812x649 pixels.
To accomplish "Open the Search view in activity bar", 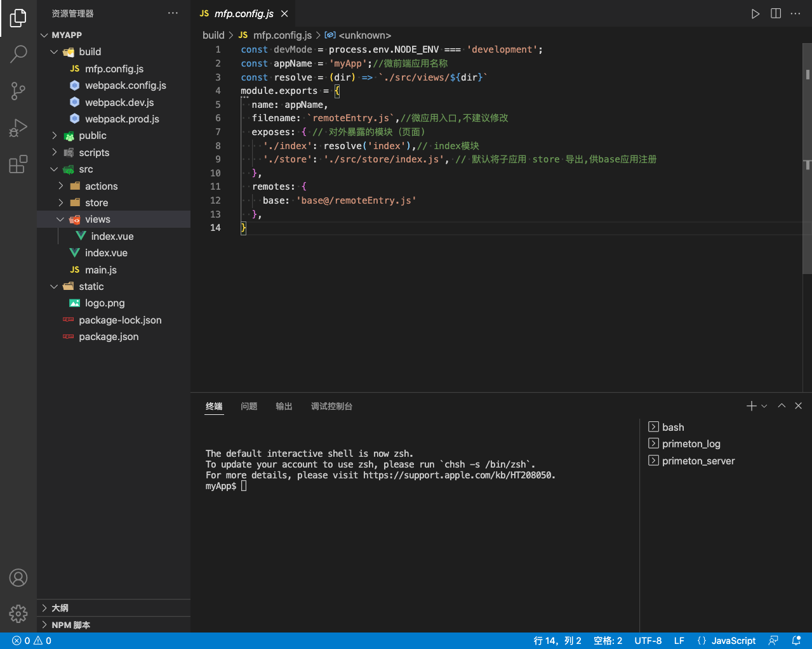I will [x=18, y=55].
